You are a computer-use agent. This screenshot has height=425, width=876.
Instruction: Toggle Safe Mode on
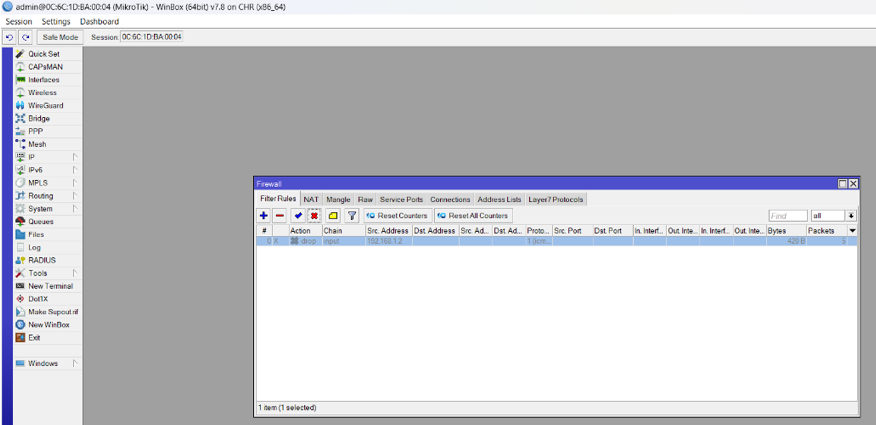point(60,37)
